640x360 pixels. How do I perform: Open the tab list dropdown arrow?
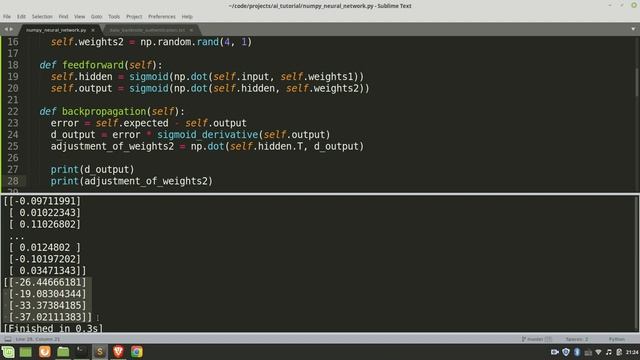633,29
